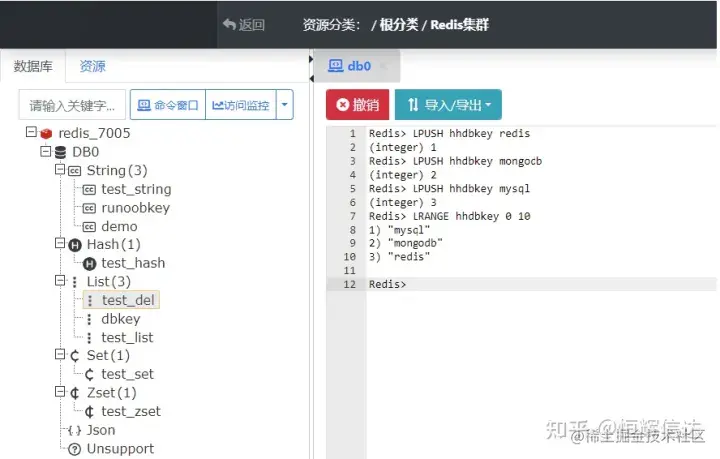
Task: Select the test_set tree item
Action: [127, 374]
